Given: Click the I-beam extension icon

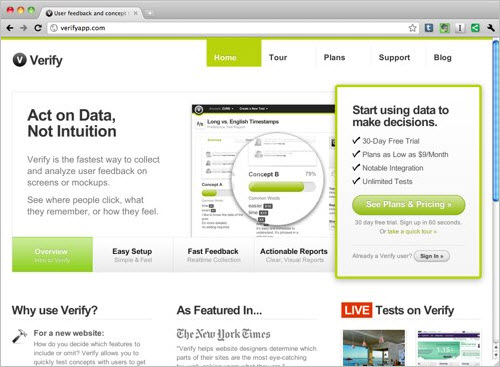Looking at the screenshot, I should tap(460, 28).
